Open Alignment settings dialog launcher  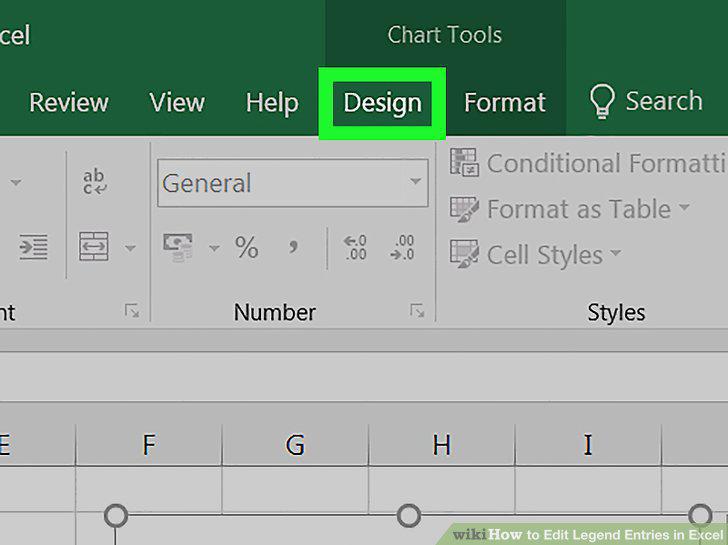(x=132, y=311)
